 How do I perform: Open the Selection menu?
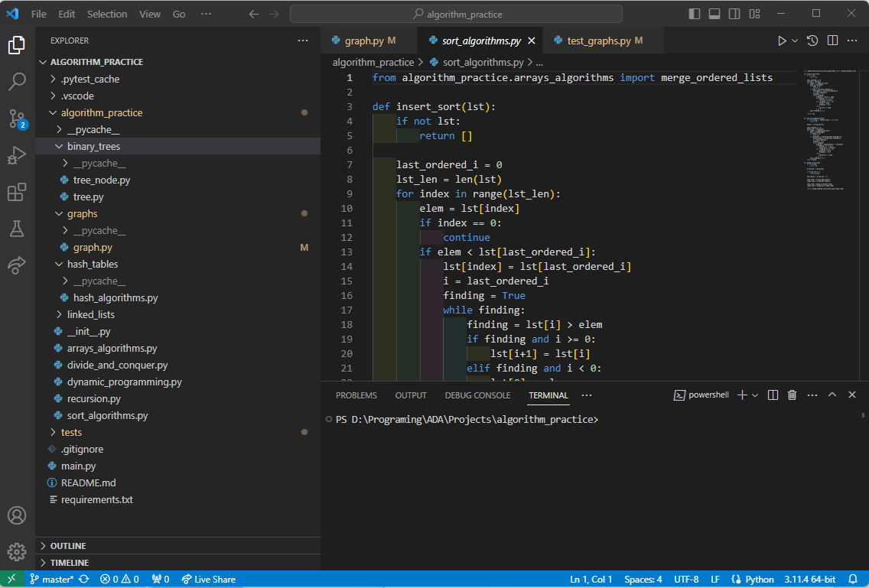(107, 14)
